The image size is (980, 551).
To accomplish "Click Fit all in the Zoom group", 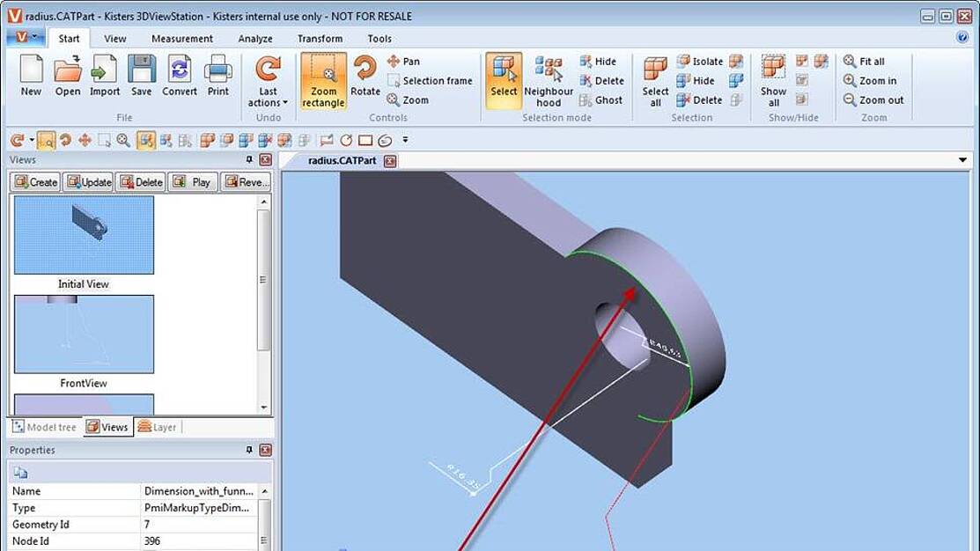I will (864, 62).
